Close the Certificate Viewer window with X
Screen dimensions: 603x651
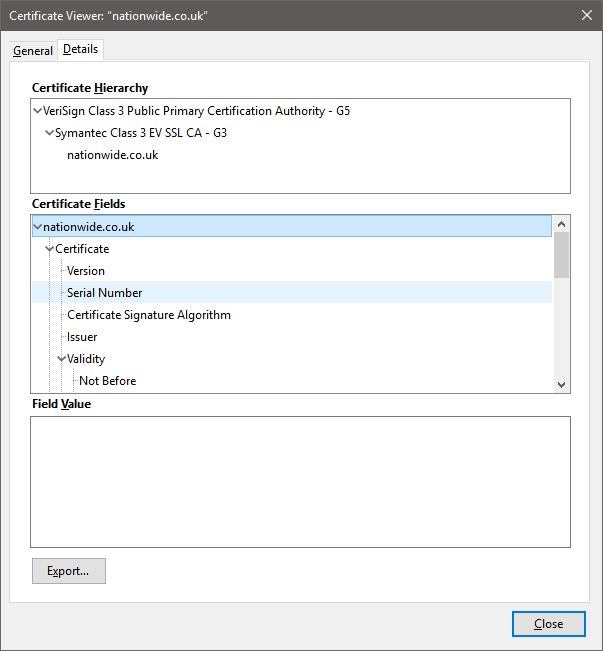click(x=586, y=14)
